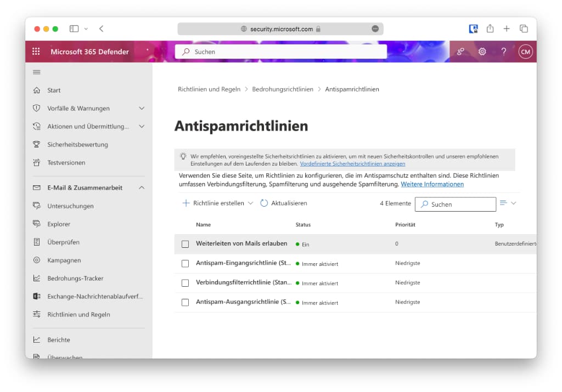
Task: Open Bedrohungs-Tracker in the navigation
Action: (75, 278)
